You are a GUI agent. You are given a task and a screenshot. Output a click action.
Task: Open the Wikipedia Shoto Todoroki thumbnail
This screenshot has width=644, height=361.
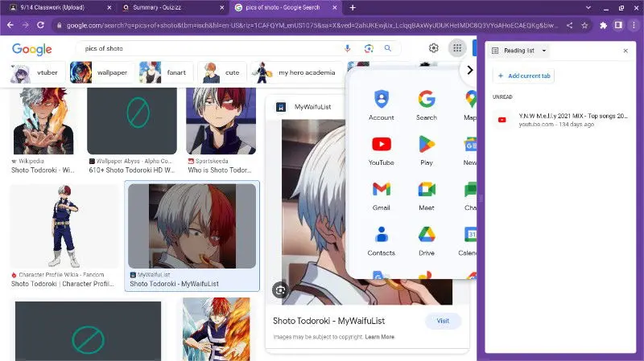coord(43,121)
